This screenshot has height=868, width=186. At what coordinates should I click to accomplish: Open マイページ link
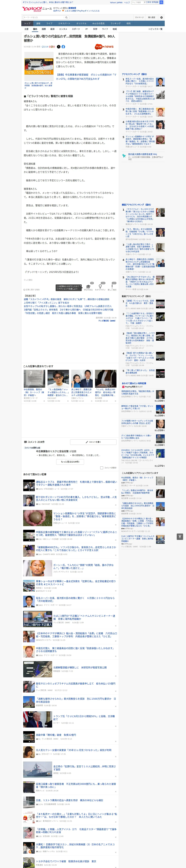click(x=139, y=18)
